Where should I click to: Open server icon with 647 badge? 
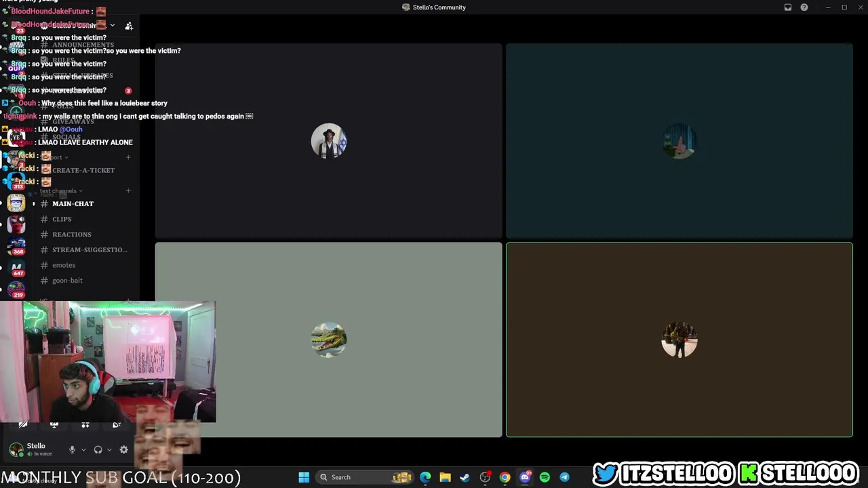(17, 268)
